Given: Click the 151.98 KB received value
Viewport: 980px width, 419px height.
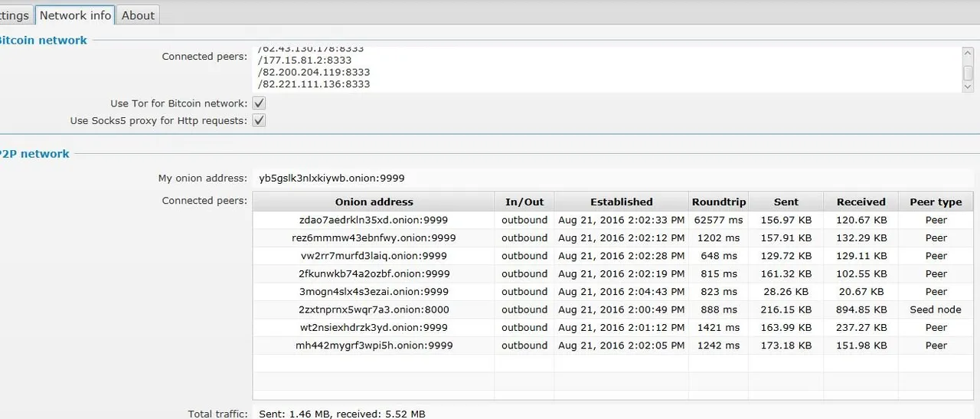Looking at the screenshot, I should [x=861, y=345].
